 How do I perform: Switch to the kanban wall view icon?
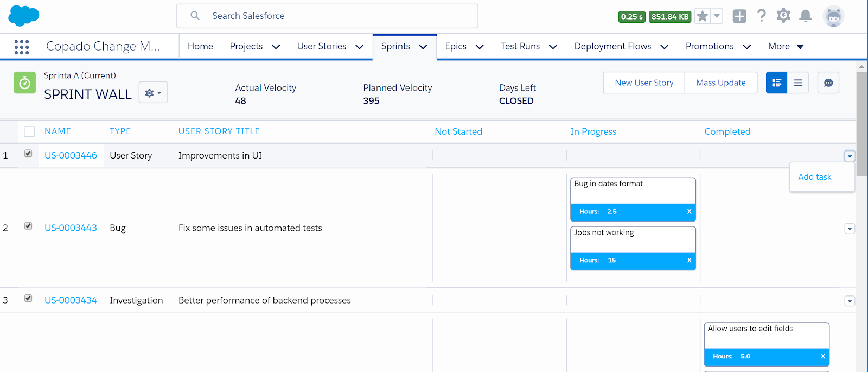click(776, 83)
